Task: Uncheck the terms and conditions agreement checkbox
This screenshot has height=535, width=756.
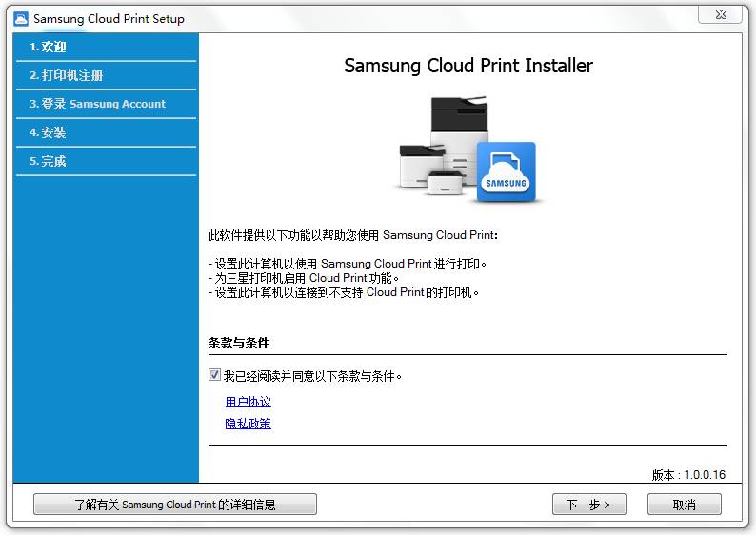Action: pos(214,374)
